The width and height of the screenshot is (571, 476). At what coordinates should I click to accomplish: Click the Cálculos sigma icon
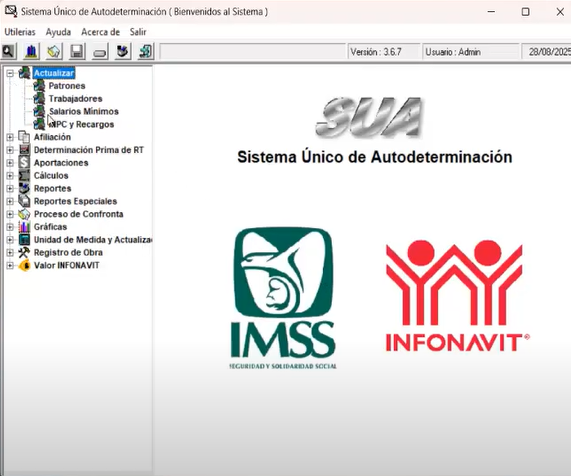tap(24, 175)
